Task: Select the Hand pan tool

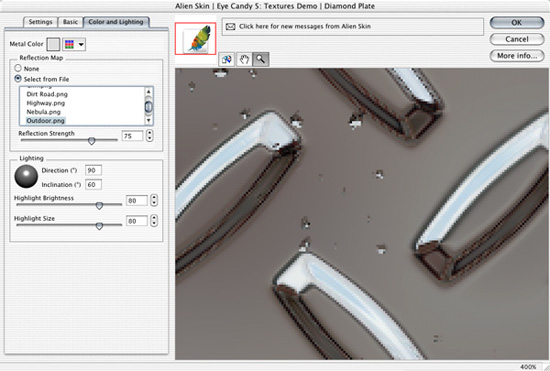Action: pos(243,59)
